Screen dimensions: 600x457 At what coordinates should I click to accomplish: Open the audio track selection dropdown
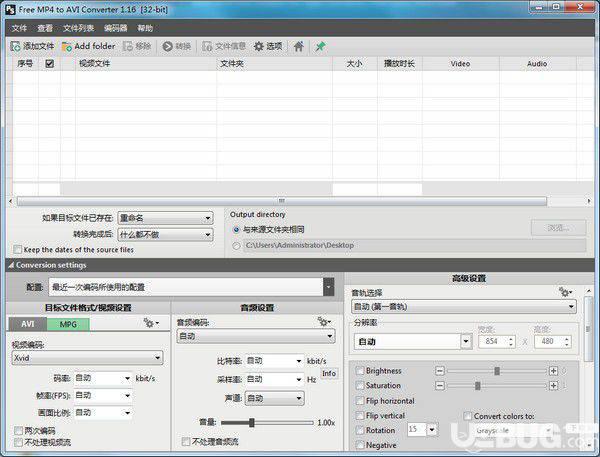464,307
